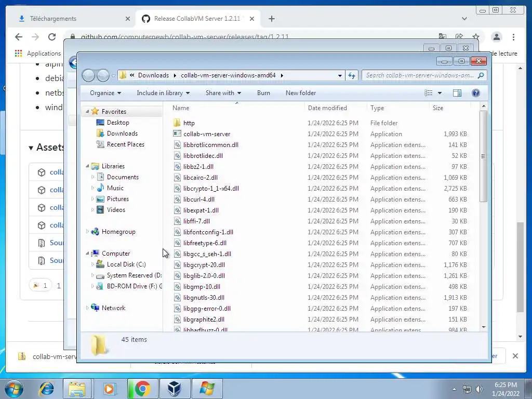The height and width of the screenshot is (399, 532).
Task: Select the collab-vm-server application icon
Action: pos(177,134)
